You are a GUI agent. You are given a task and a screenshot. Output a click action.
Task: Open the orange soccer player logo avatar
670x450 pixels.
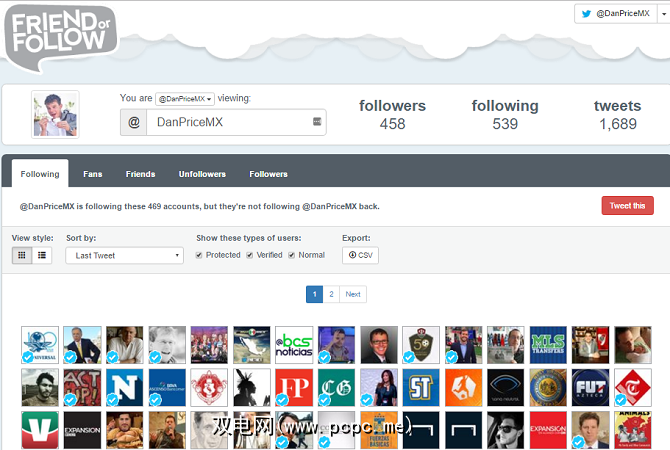click(x=463, y=388)
